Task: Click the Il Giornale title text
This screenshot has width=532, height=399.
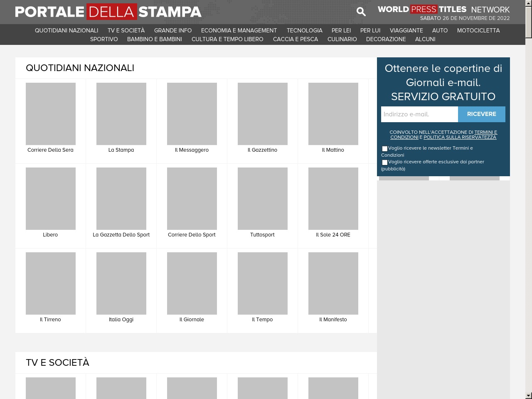Action: click(192, 320)
